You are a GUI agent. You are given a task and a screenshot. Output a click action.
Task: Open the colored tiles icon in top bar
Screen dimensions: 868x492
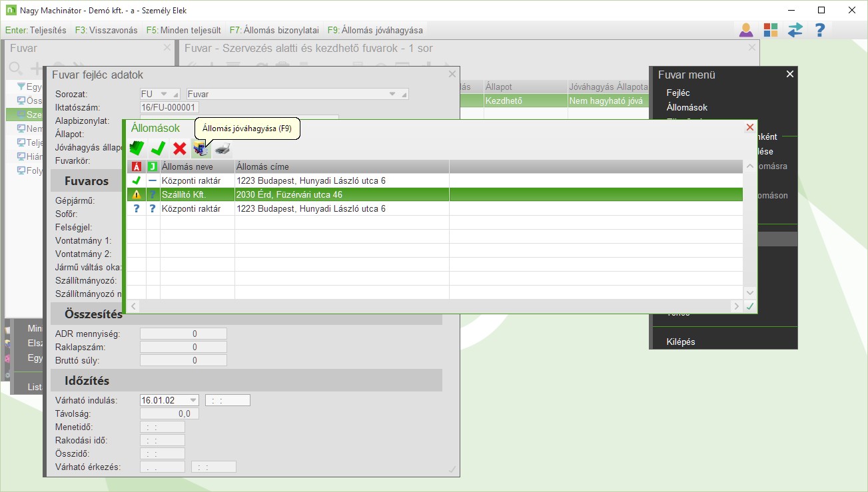pos(771,30)
